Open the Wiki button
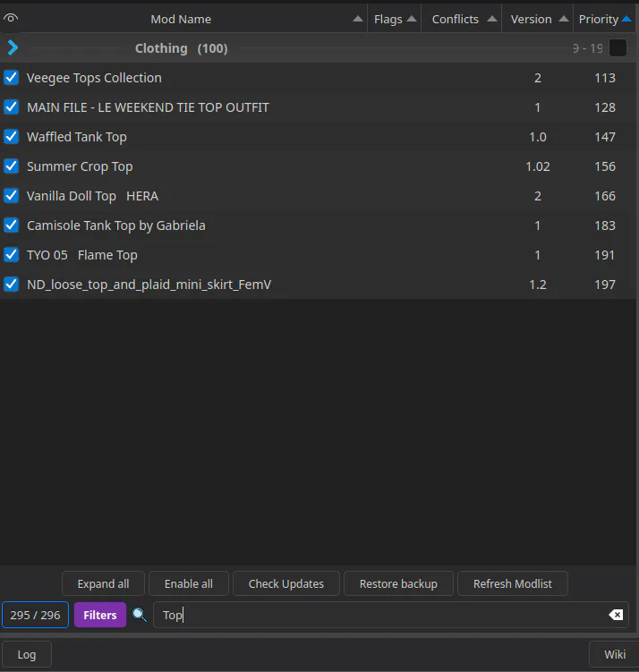Image resolution: width=639 pixels, height=672 pixels. click(x=615, y=654)
